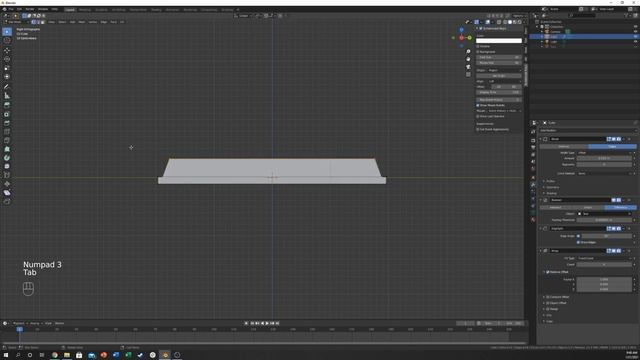Open the Render menu

30,9
